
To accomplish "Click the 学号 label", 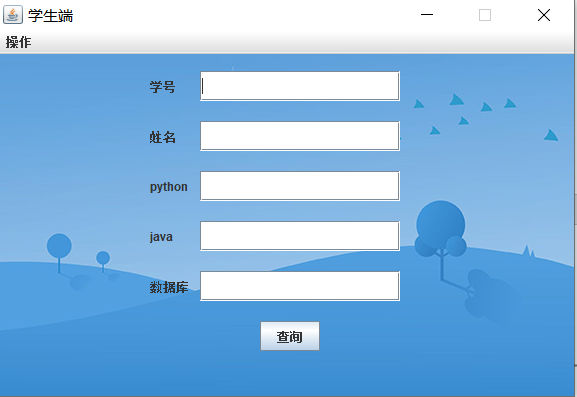I will point(162,87).
